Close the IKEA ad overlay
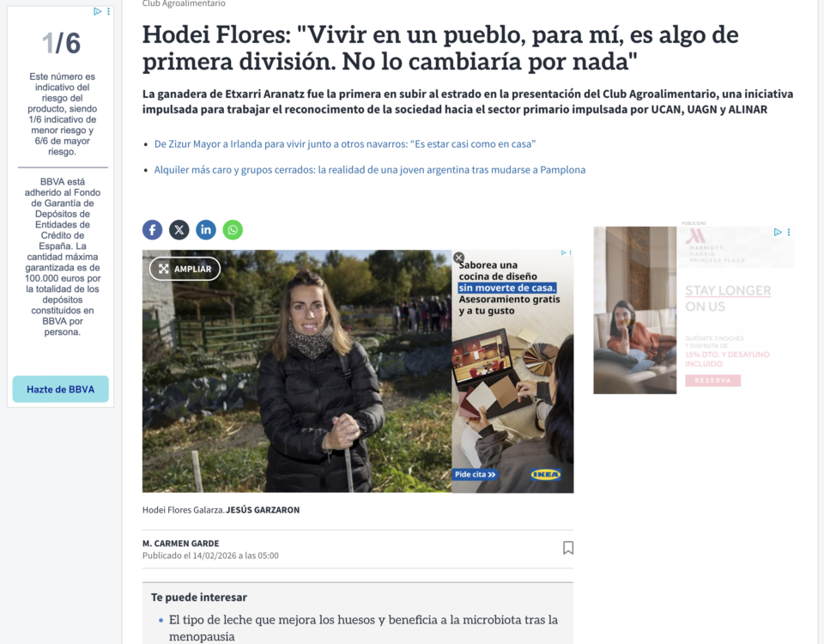 [458, 258]
